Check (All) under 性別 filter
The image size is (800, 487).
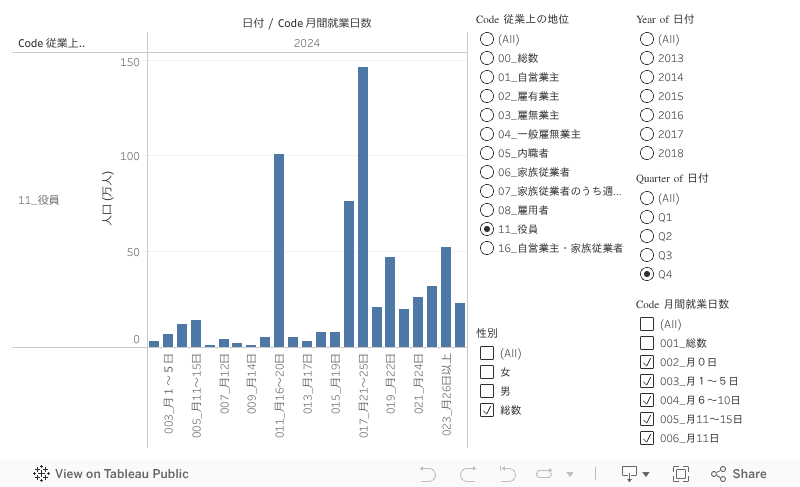pyautogui.click(x=487, y=353)
